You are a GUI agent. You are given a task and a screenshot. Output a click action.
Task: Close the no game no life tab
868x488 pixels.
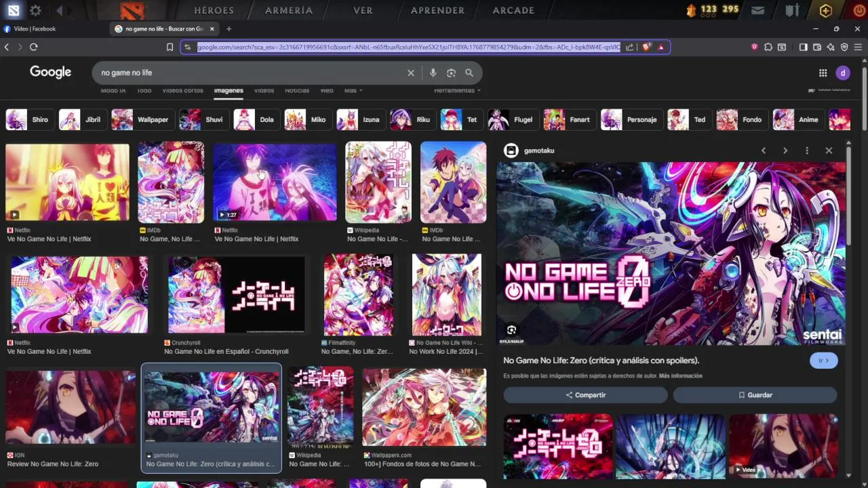pos(212,29)
